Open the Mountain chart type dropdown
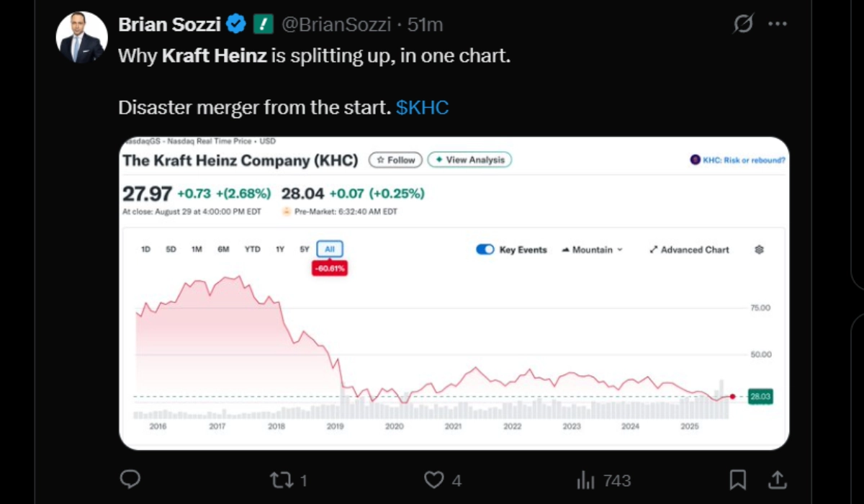The height and width of the screenshot is (504, 864). coord(591,249)
